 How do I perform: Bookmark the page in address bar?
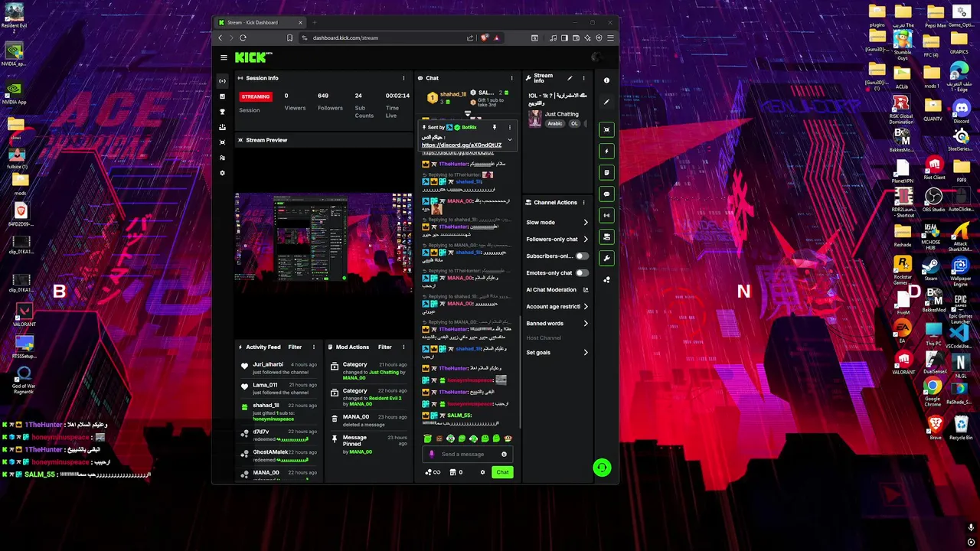pos(289,37)
